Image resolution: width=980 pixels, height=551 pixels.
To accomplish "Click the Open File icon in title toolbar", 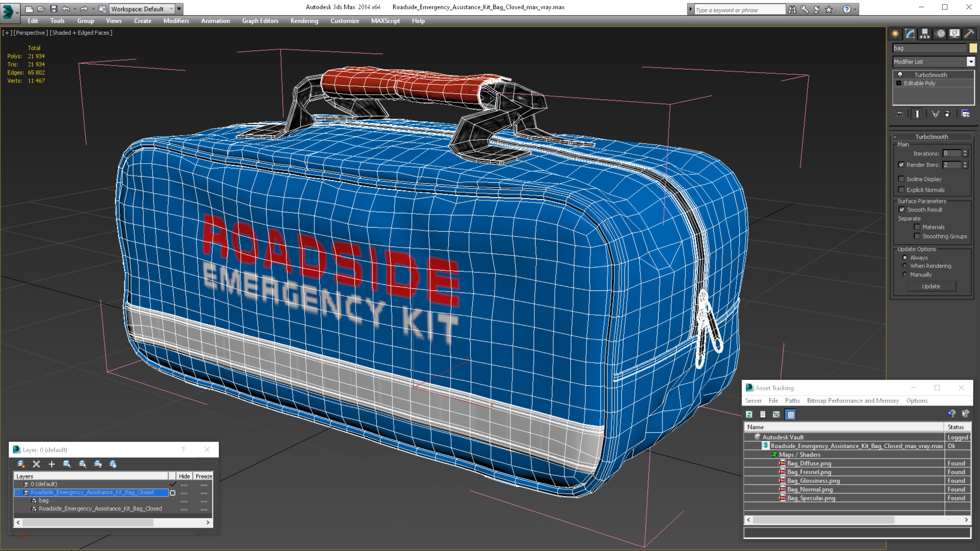I will click(41, 9).
